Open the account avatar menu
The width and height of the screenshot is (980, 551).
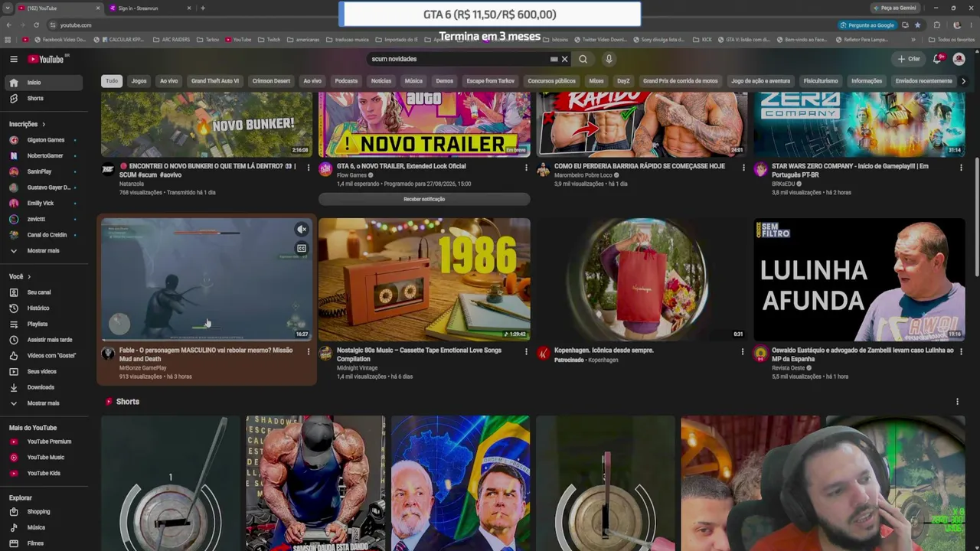point(959,59)
